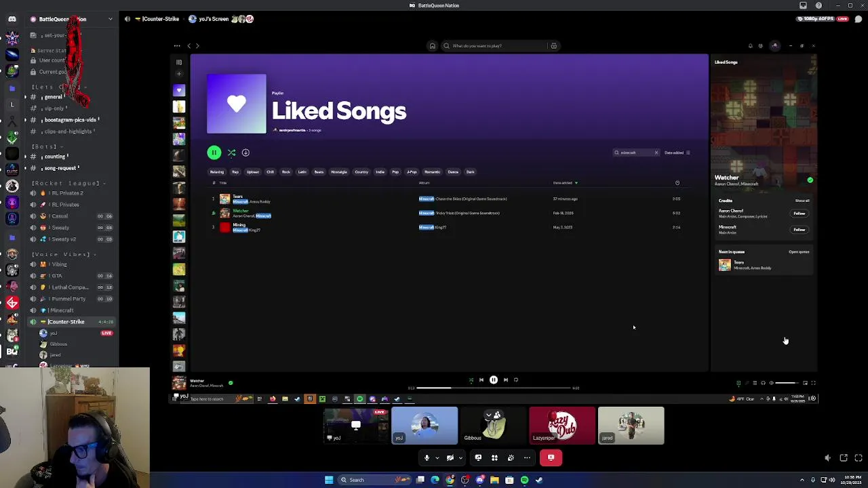The height and width of the screenshot is (488, 868).
Task: Seek on the song progress bar
Action: click(x=494, y=388)
